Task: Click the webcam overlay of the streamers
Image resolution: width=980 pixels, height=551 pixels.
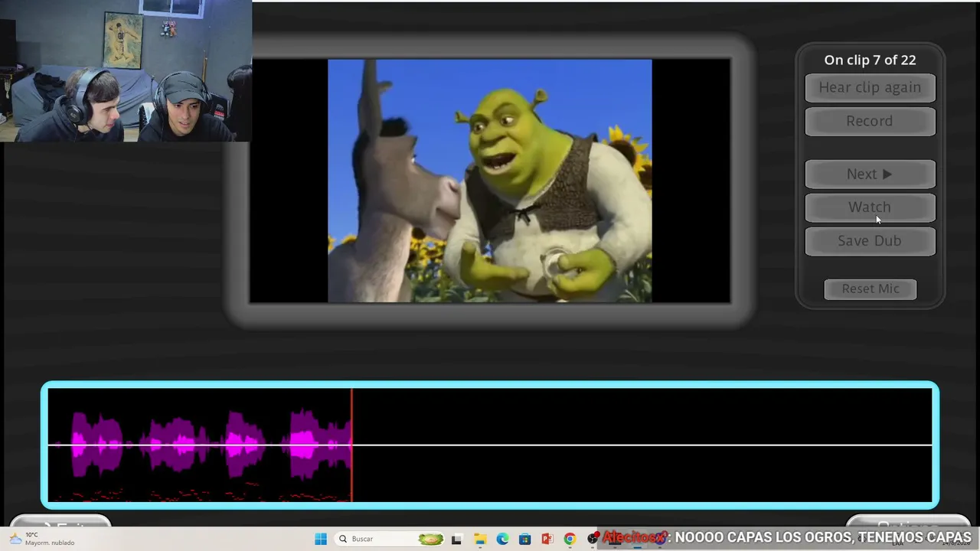Action: 126,71
